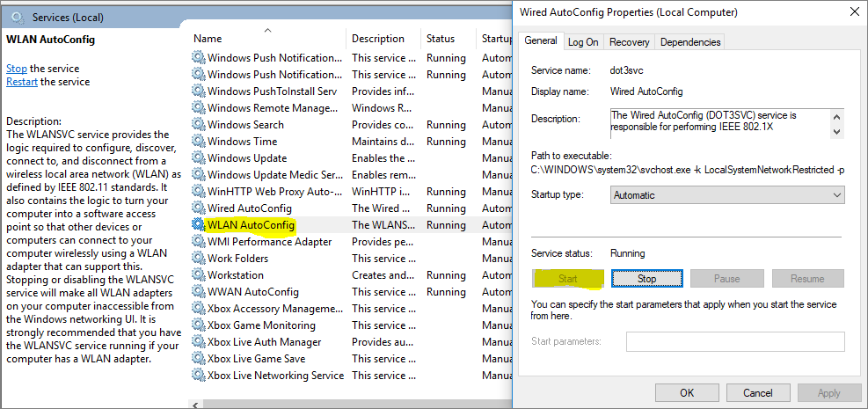Click gear icon beside WinHTTP Web Proxy Auto
Viewport: 868px width, 409px height.
point(198,192)
